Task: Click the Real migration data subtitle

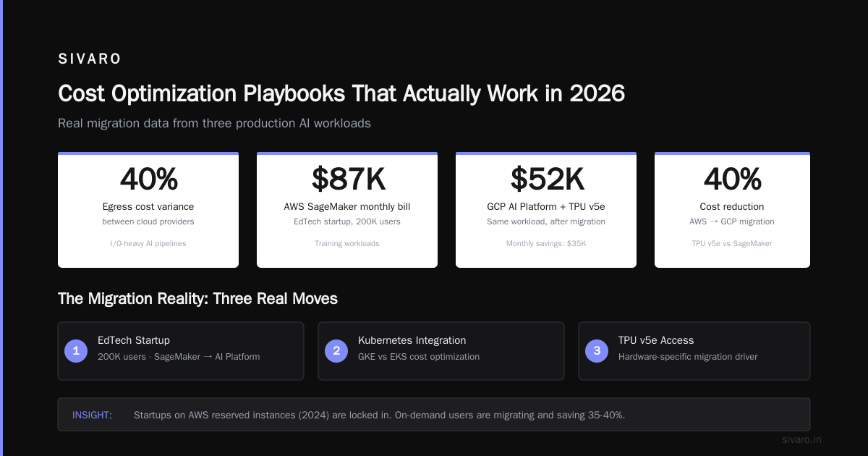Action: (214, 123)
